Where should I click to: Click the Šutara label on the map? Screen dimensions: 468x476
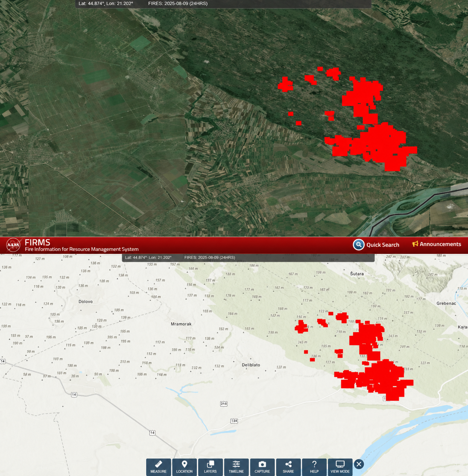point(357,274)
